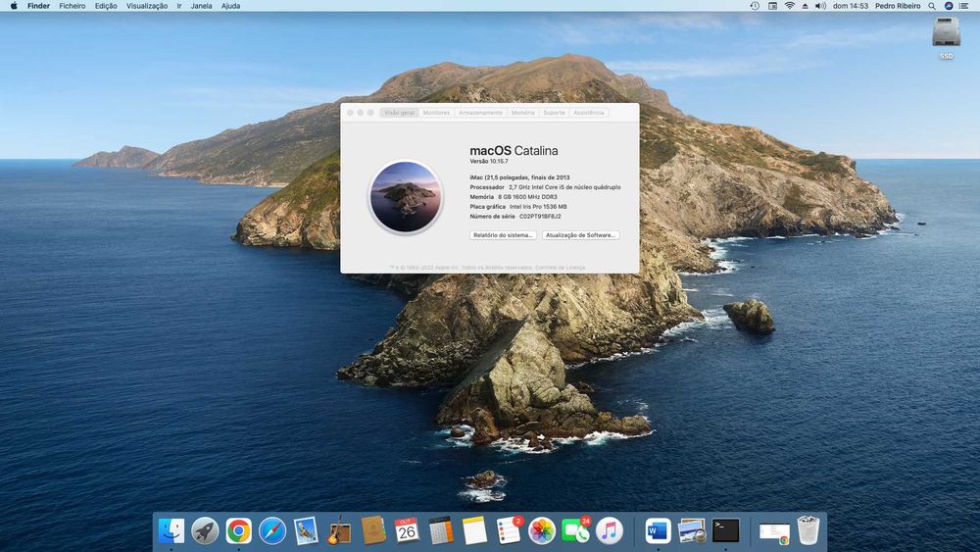The image size is (980, 552).
Task: Click Atualização de Software button
Action: [x=580, y=235]
